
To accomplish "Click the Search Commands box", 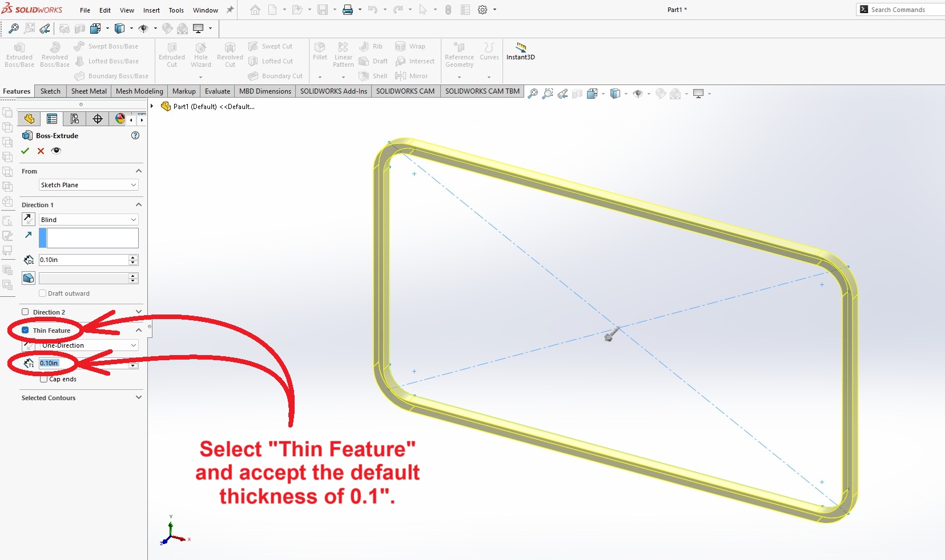I will pos(902,10).
